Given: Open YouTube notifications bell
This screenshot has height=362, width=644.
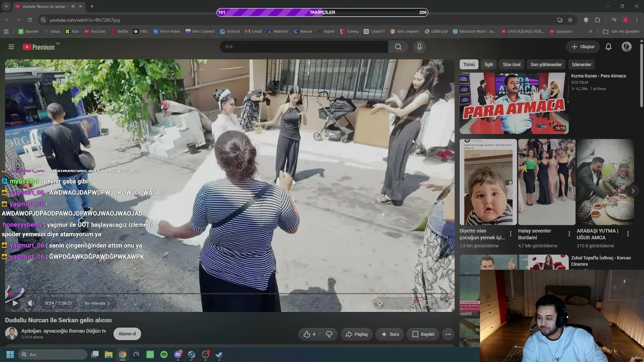Looking at the screenshot, I should pyautogui.click(x=608, y=47).
